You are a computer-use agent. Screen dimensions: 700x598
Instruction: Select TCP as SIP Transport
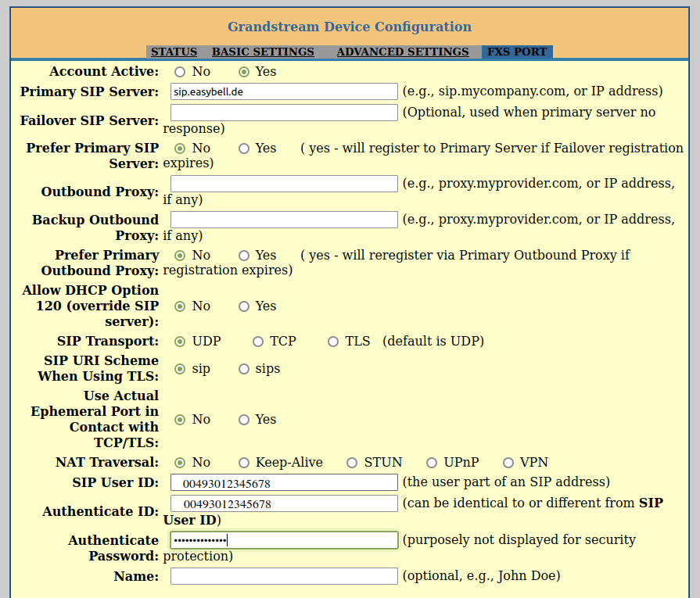point(258,342)
